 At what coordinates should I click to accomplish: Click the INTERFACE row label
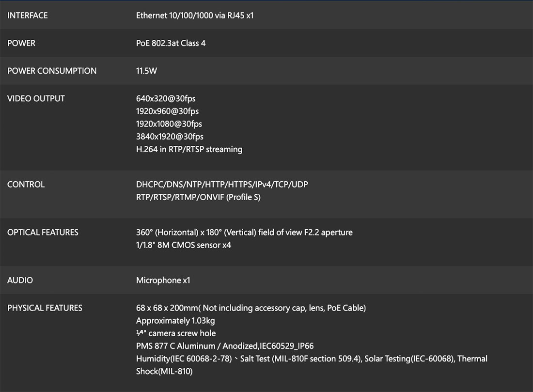click(28, 16)
